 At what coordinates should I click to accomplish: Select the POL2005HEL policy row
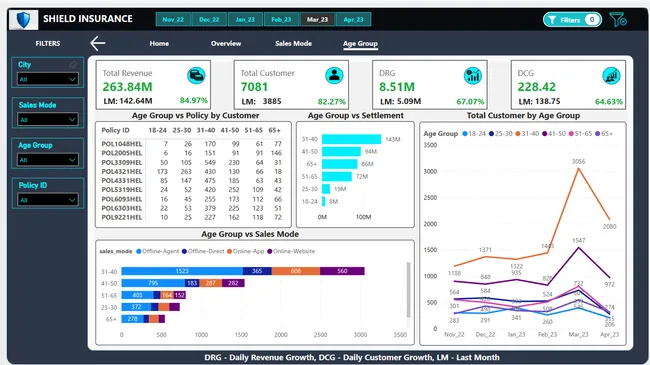coord(192,153)
